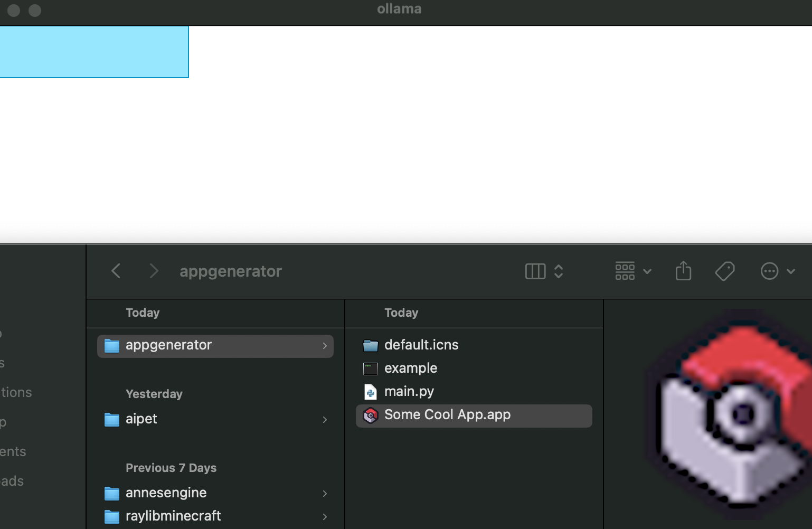The height and width of the screenshot is (529, 812).
Task: Click the ollama window title
Action: (399, 9)
